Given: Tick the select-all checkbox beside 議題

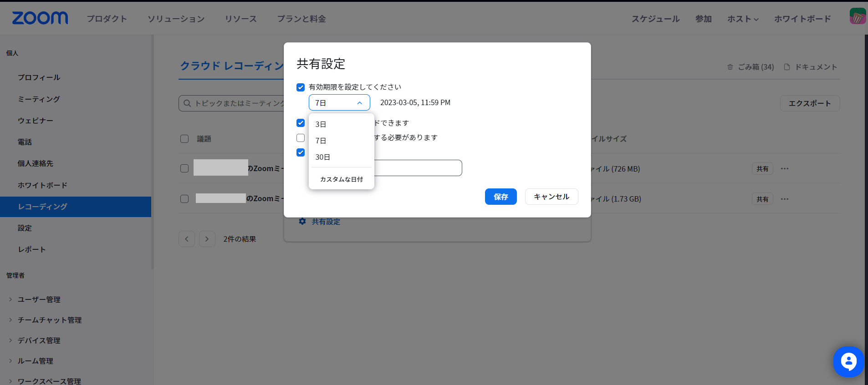Looking at the screenshot, I should tap(184, 139).
